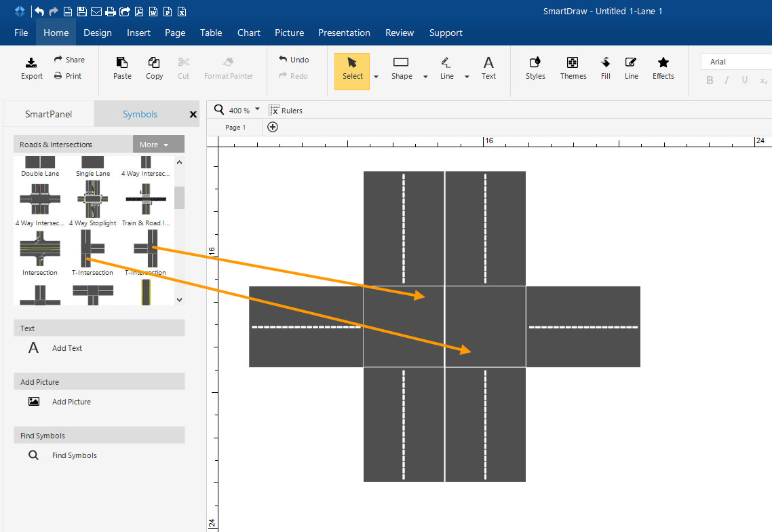Toggle italic text formatting
The height and width of the screenshot is (532, 772).
727,81
